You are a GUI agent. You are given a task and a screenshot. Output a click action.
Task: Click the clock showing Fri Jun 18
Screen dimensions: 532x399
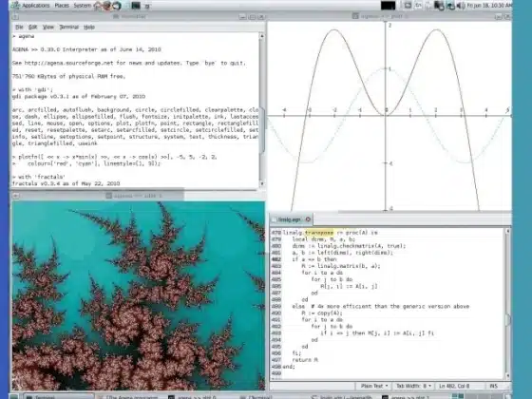point(489,6)
